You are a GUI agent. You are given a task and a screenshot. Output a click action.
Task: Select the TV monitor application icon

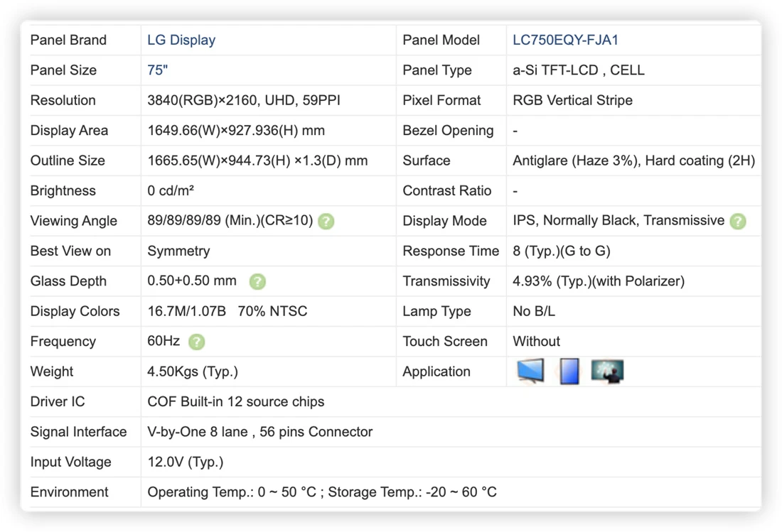[530, 371]
